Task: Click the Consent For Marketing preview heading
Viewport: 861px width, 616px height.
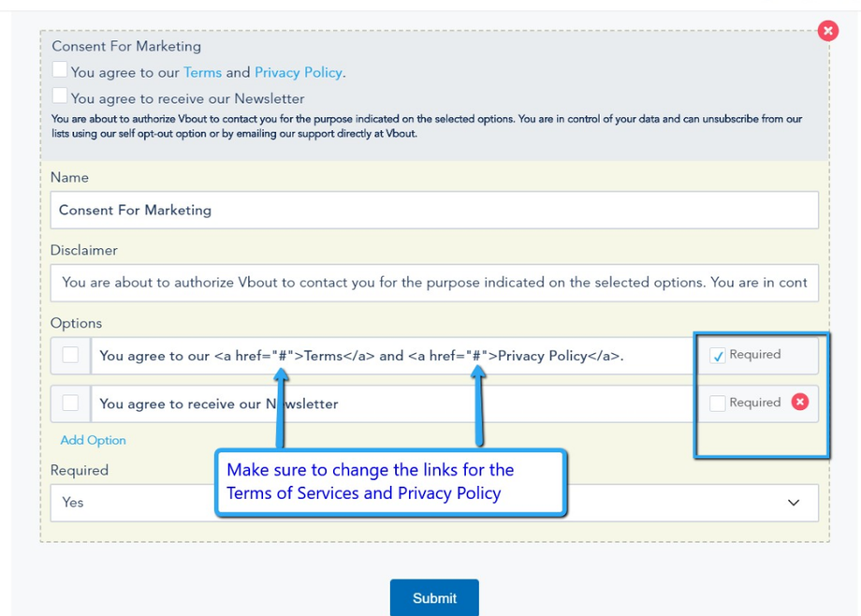Action: click(126, 46)
